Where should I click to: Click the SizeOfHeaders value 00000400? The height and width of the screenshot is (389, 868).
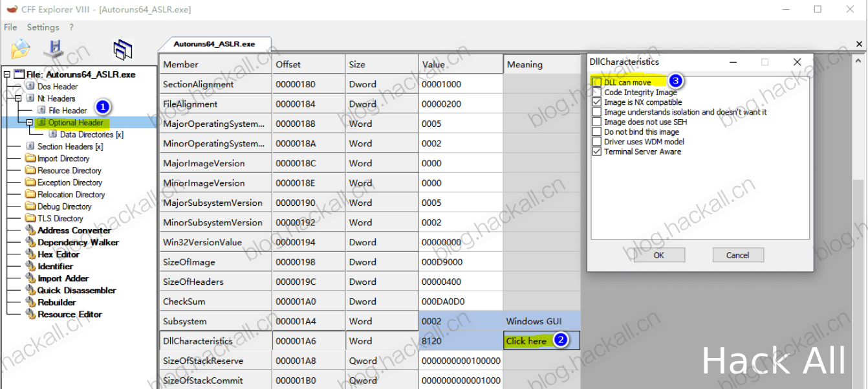tap(461, 282)
